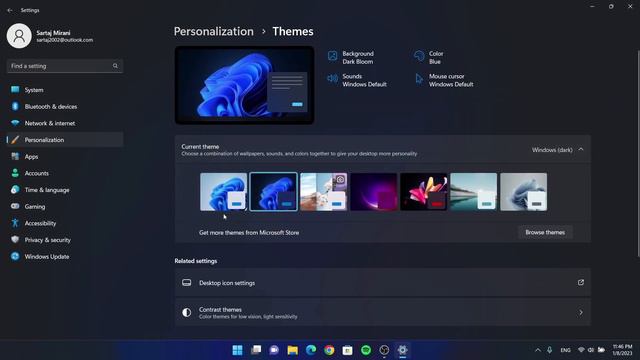
Task: Open Bluetooth & devices settings
Action: tap(65, 107)
